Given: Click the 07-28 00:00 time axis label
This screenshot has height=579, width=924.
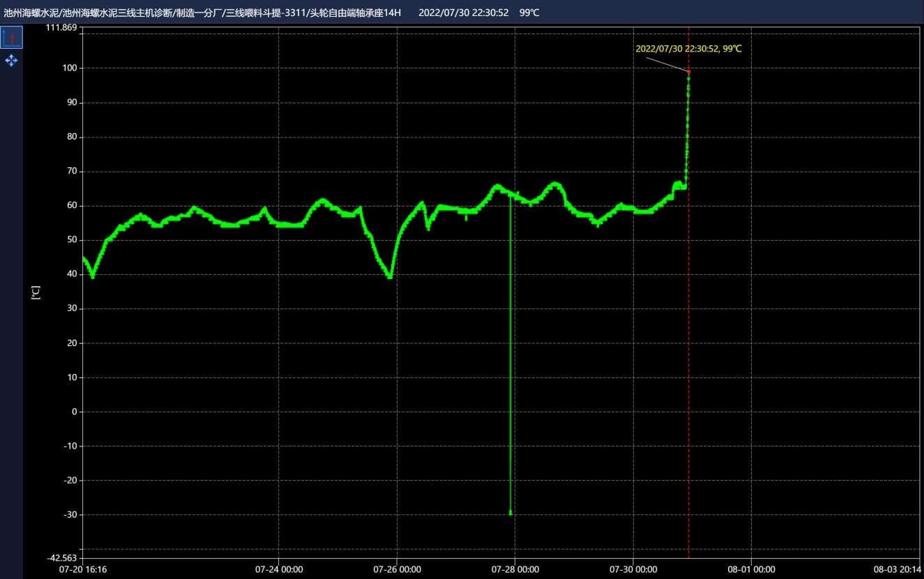Looking at the screenshot, I should [515, 569].
